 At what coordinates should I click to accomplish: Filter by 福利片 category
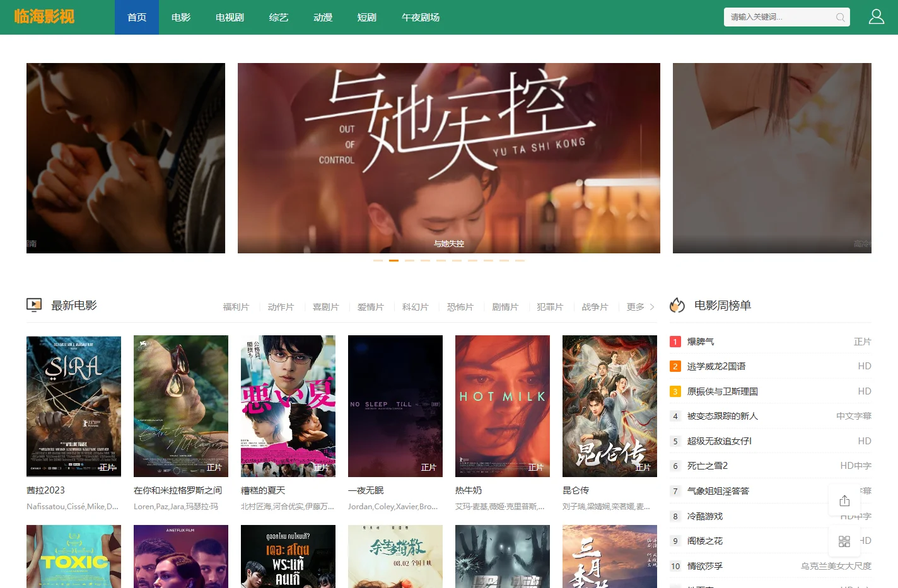coord(236,307)
